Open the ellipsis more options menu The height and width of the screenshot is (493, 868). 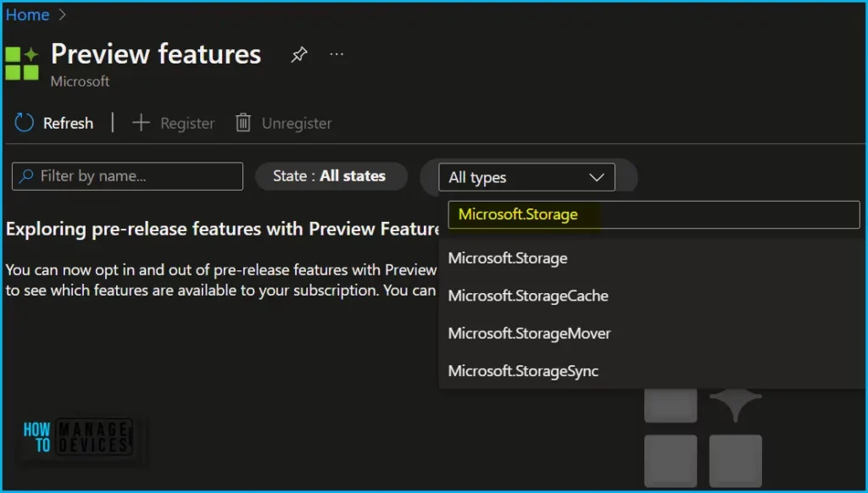click(337, 54)
